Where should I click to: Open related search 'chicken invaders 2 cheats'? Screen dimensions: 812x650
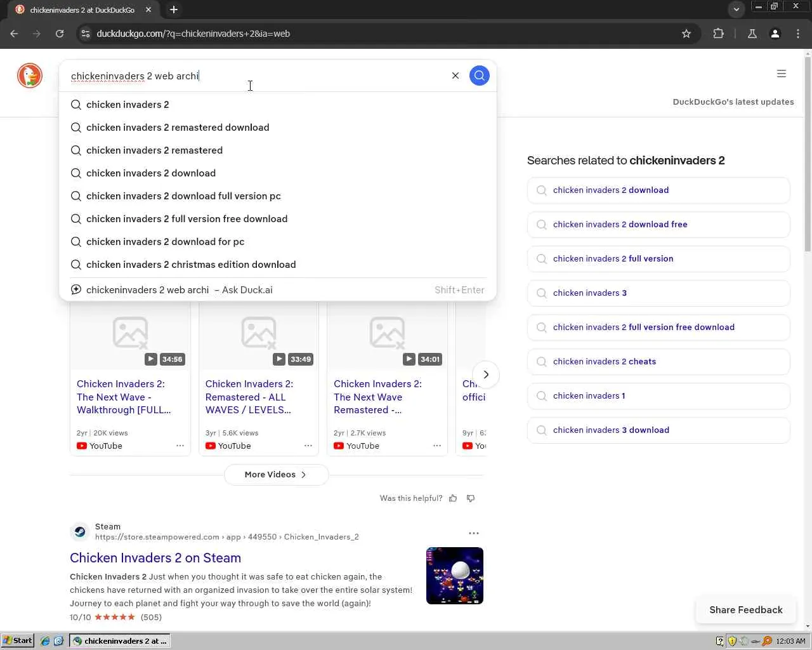coord(658,362)
